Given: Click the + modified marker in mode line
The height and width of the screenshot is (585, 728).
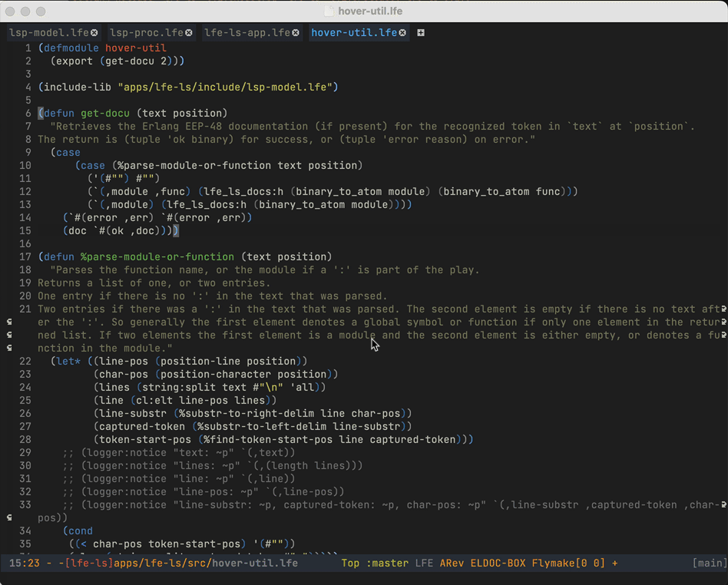Looking at the screenshot, I should (614, 564).
